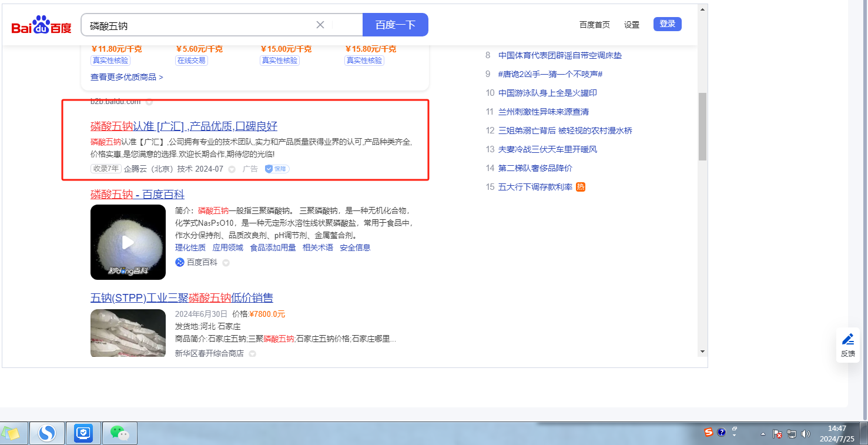This screenshot has width=868, height=445.
Task: Show hidden system tray icons
Action: (763, 434)
